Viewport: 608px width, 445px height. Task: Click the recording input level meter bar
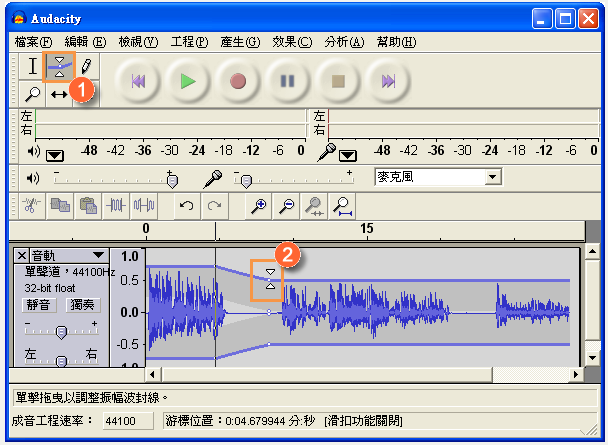coord(463,123)
